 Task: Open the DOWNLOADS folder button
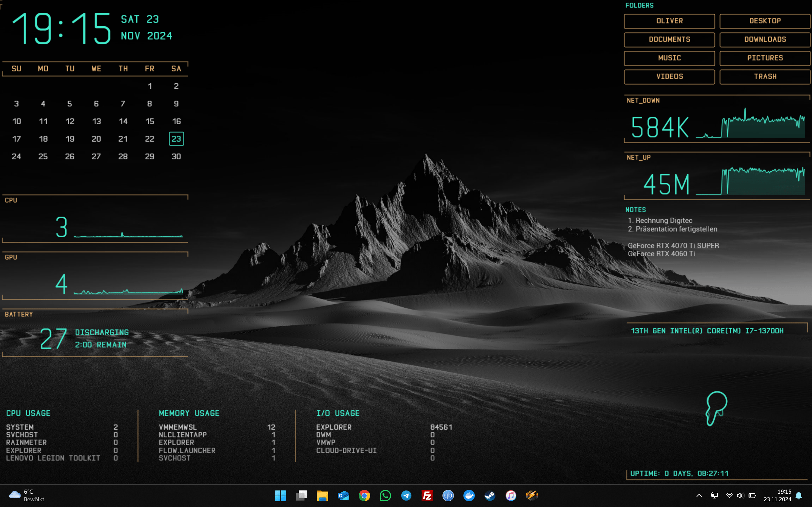coord(765,40)
